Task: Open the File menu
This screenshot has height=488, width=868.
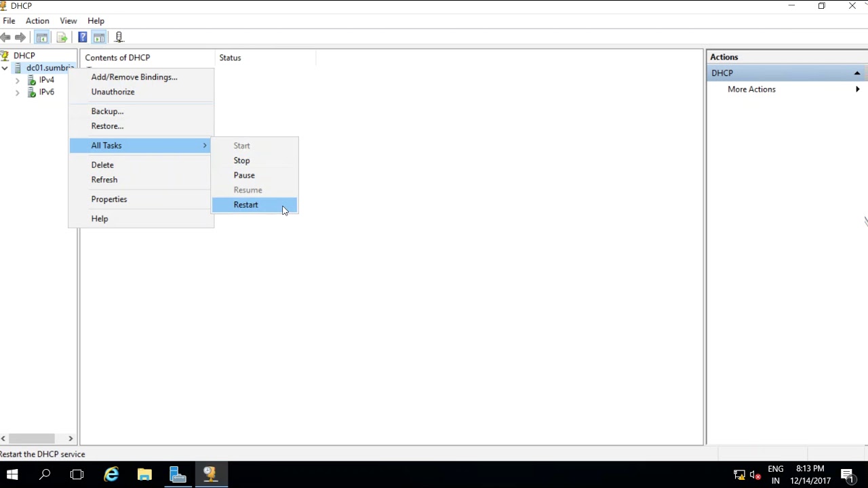Action: pyautogui.click(x=9, y=21)
